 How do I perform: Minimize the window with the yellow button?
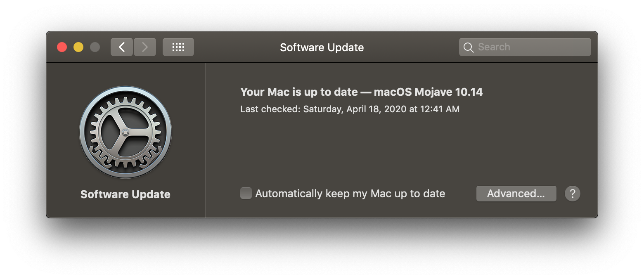(78, 47)
